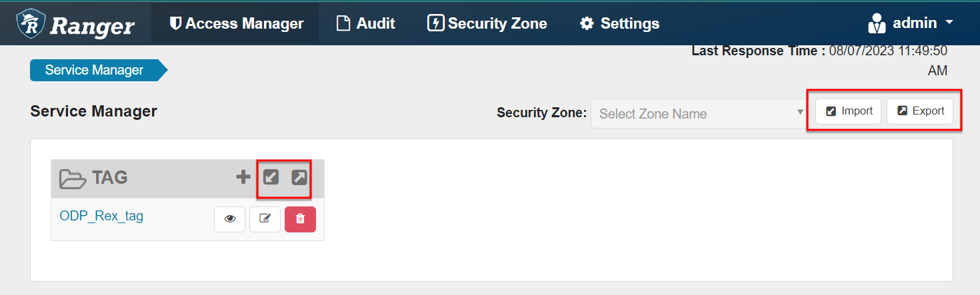This screenshot has height=295, width=980.
Task: Go to the Security Zone menu
Action: point(487,24)
